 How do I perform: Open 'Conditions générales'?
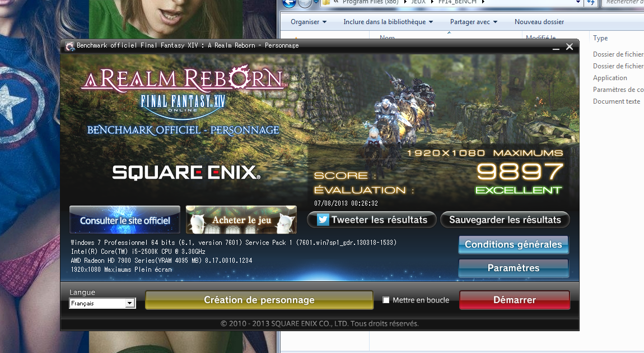pos(514,244)
